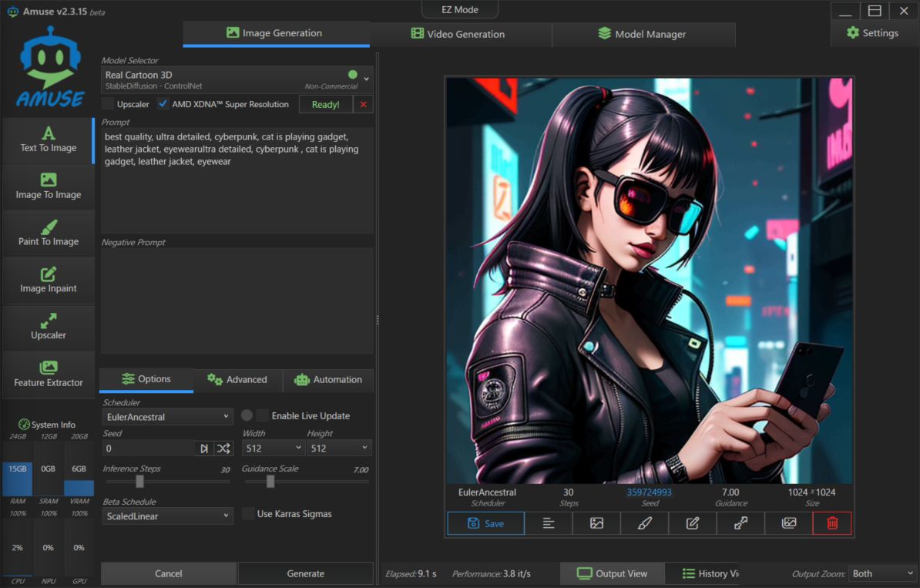Unload the model with the red X button
The image size is (920, 588).
pyautogui.click(x=364, y=105)
